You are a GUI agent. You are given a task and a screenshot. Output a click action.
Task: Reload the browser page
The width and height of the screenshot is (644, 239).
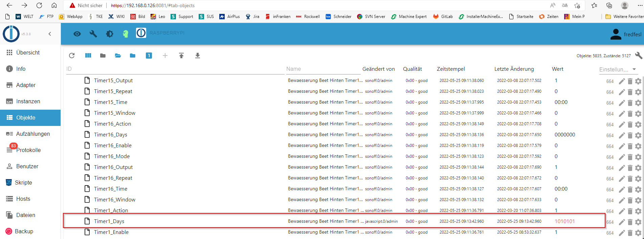tap(39, 5)
